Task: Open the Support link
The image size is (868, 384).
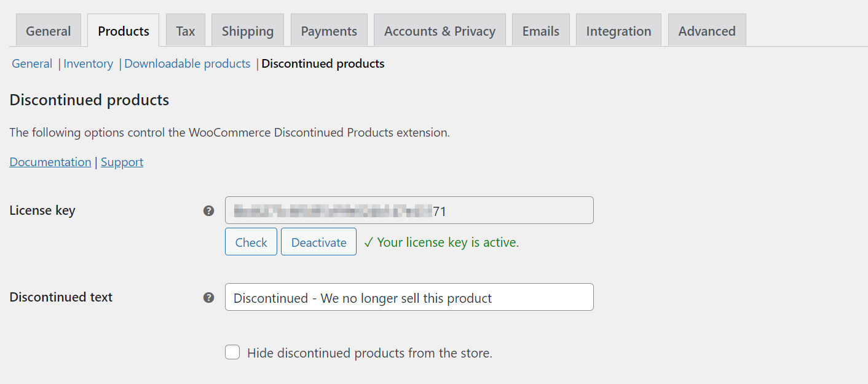Action: pyautogui.click(x=122, y=161)
